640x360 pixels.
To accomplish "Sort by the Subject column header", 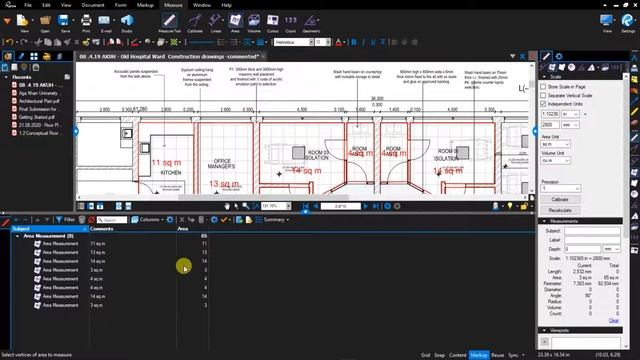I will [x=49, y=229].
